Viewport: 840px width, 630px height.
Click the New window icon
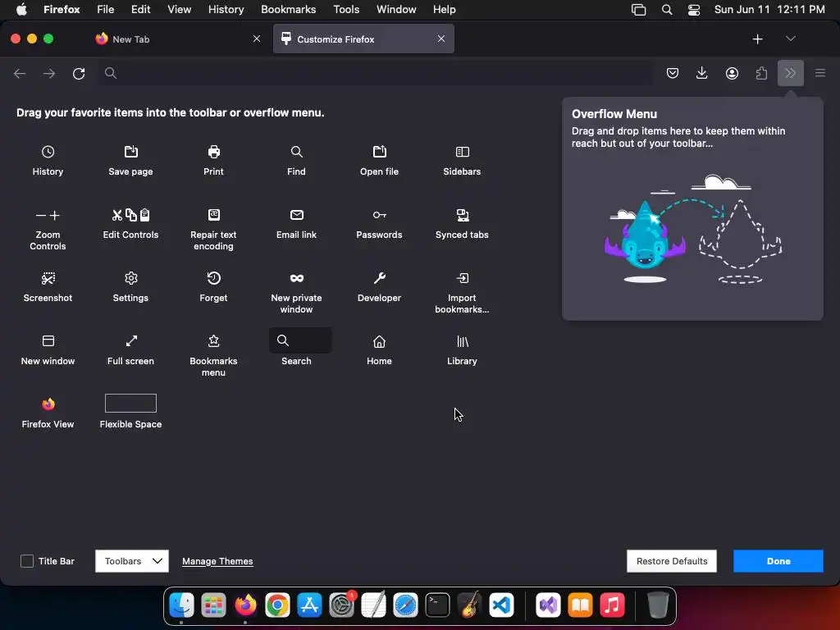point(48,340)
